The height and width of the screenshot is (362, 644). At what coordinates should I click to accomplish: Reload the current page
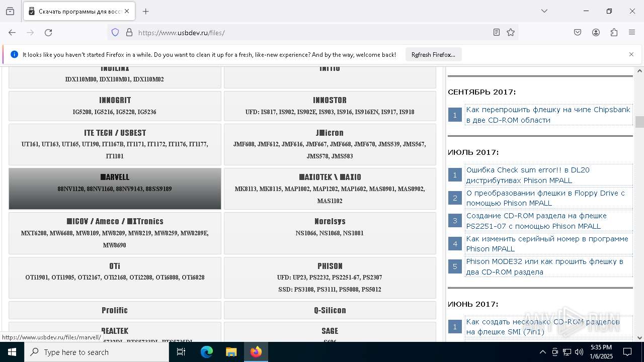click(x=48, y=32)
